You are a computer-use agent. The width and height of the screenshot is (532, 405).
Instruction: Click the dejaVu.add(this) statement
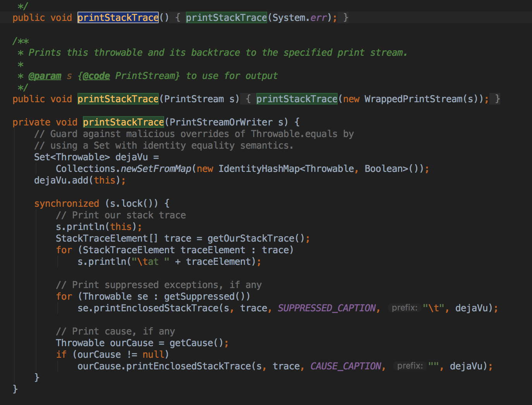[80, 180]
